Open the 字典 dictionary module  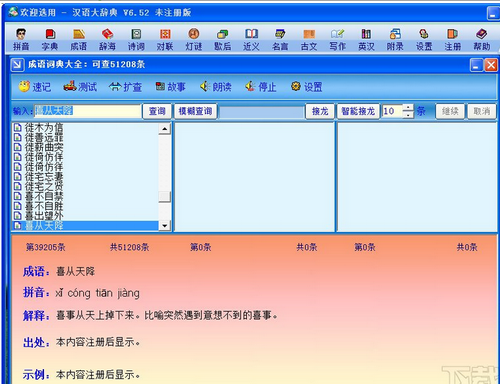click(50, 40)
